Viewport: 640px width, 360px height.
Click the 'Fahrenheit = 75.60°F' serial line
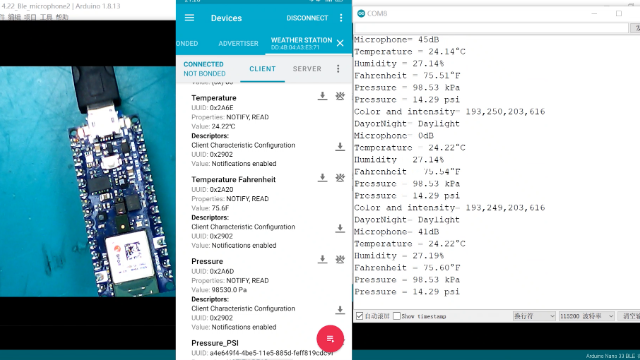click(x=407, y=268)
